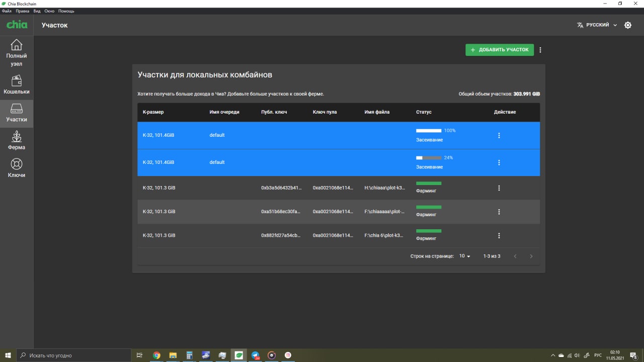644x362 pixels.
Task: Click public key 0x882fd27a54cb...
Action: pyautogui.click(x=281, y=235)
